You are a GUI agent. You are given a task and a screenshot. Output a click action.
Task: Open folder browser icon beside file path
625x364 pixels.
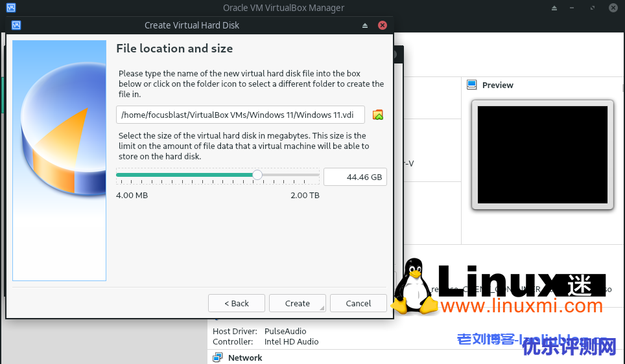[x=378, y=115]
